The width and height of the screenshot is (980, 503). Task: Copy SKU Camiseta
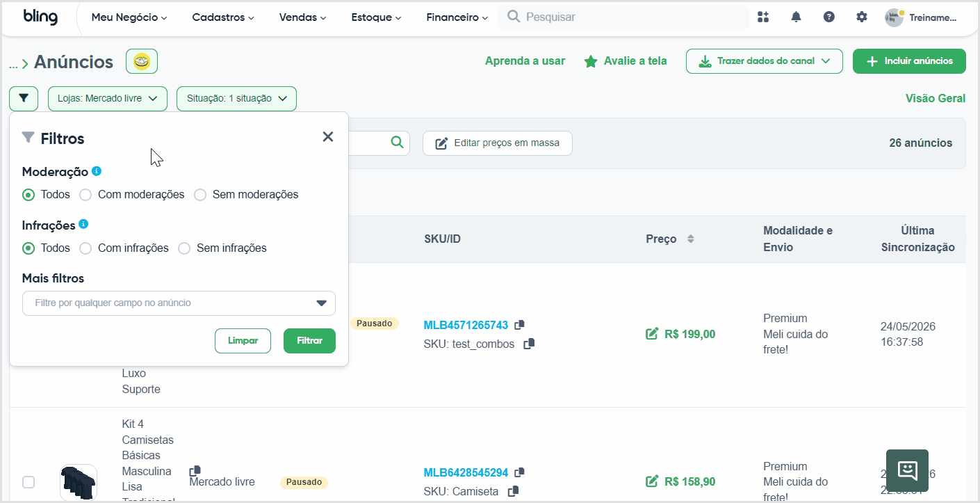pyautogui.click(x=513, y=491)
